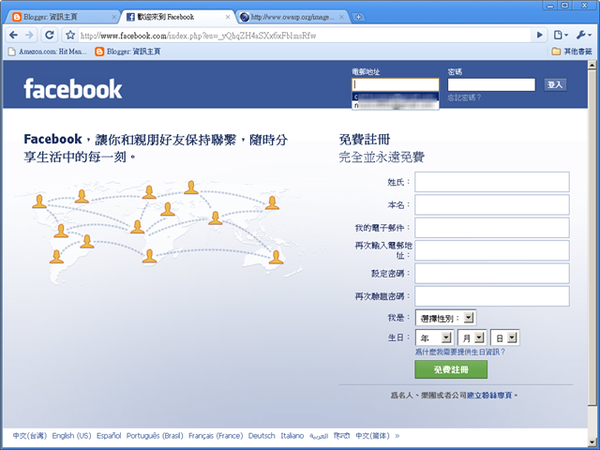
Task: Switch language to English (US)
Action: [x=72, y=436]
